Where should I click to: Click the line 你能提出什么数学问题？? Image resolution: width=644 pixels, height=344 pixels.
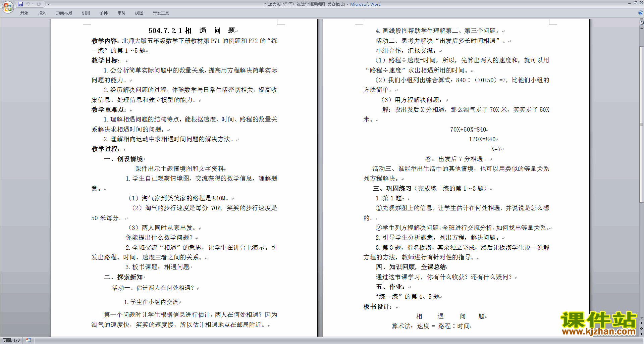pyautogui.click(x=159, y=238)
